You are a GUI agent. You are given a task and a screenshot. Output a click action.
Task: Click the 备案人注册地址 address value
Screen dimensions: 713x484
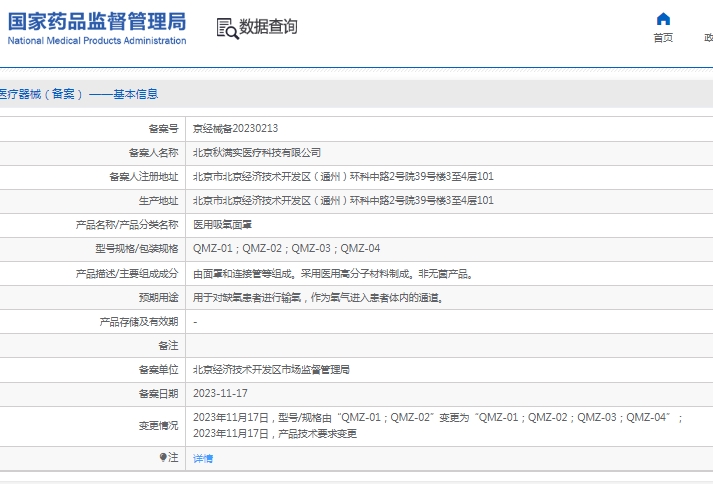tap(343, 176)
